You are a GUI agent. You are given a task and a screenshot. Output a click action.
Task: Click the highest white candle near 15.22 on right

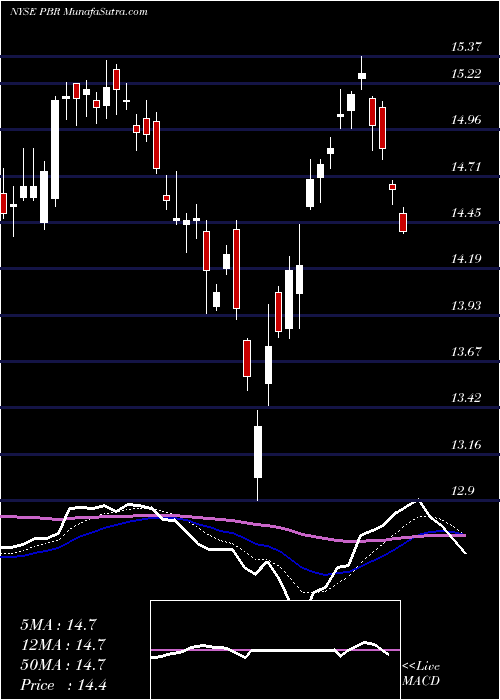(362, 75)
